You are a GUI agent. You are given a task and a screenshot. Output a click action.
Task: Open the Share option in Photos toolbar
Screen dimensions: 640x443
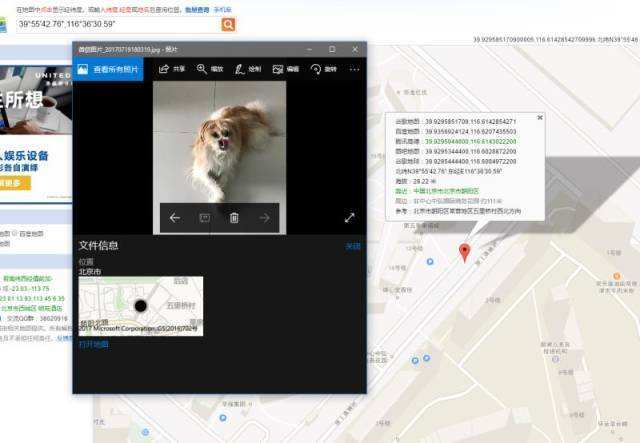click(172, 69)
